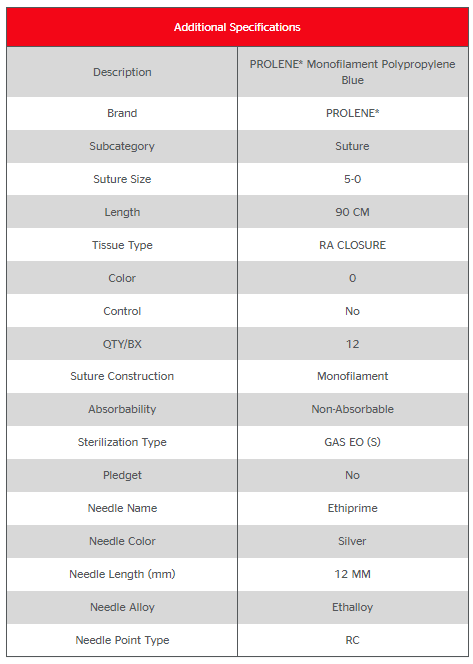
Task: Select the Needle Length 12 MM value
Action: 352,574
